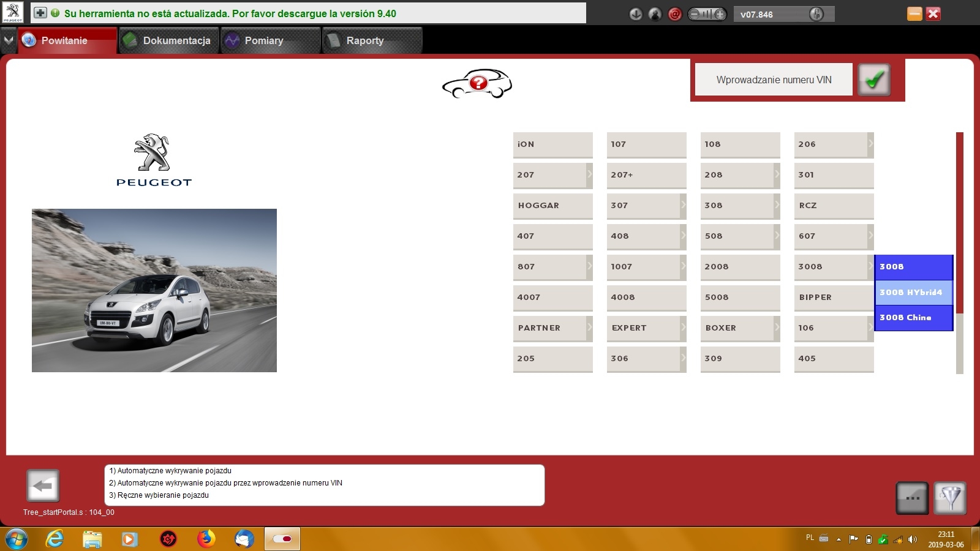Select the 2008 model button

pyautogui.click(x=741, y=267)
